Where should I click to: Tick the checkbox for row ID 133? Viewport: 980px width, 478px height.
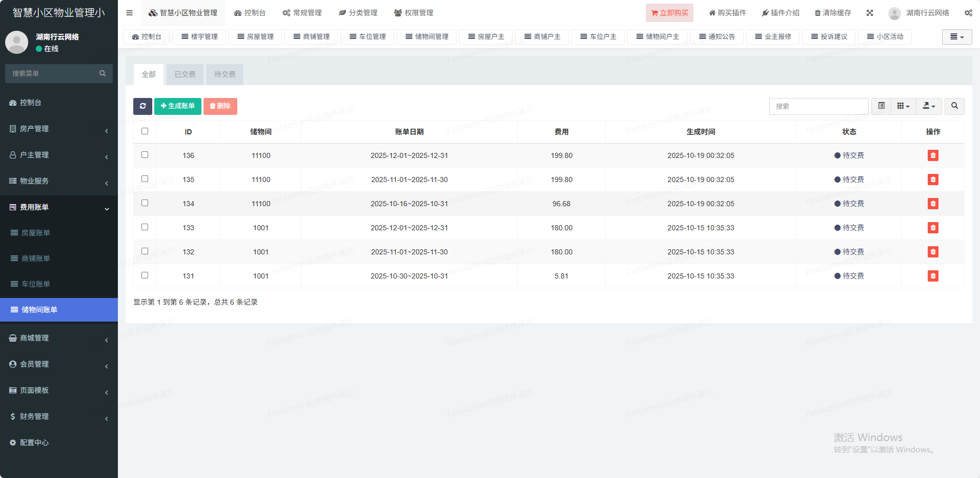[145, 227]
